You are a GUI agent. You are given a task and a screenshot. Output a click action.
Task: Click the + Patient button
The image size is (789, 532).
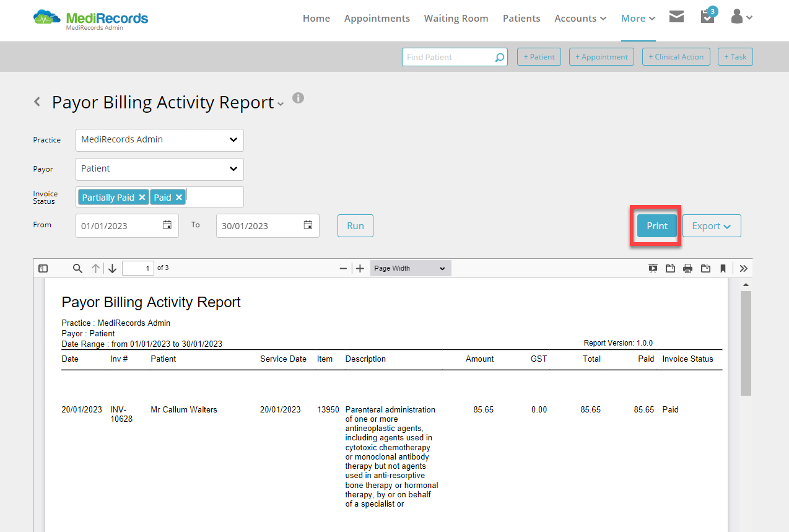click(x=539, y=57)
